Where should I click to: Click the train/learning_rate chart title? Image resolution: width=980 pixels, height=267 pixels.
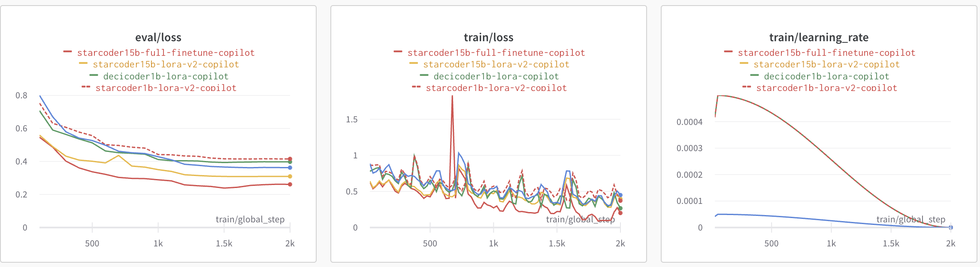pos(819,37)
